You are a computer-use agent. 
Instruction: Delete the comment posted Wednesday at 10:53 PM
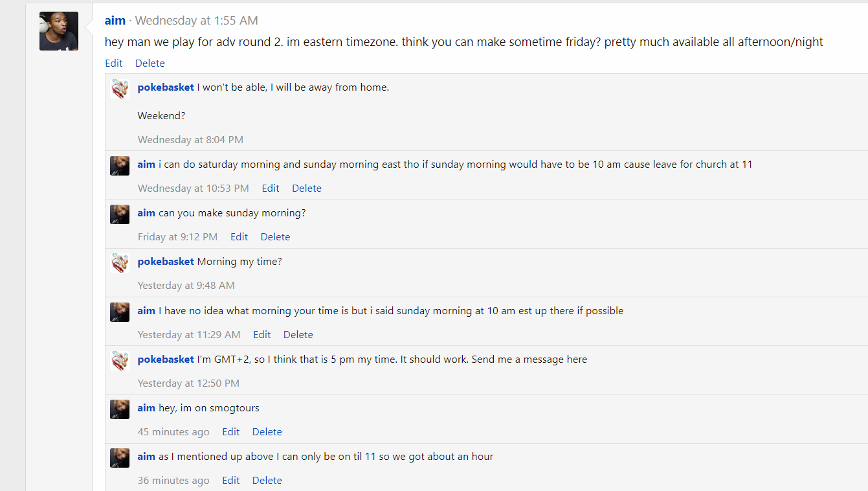point(307,188)
